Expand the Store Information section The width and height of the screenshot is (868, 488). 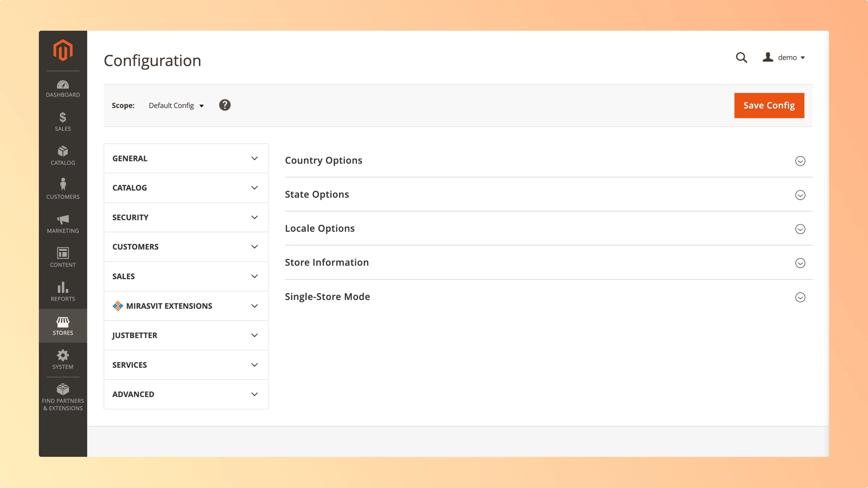click(x=800, y=263)
